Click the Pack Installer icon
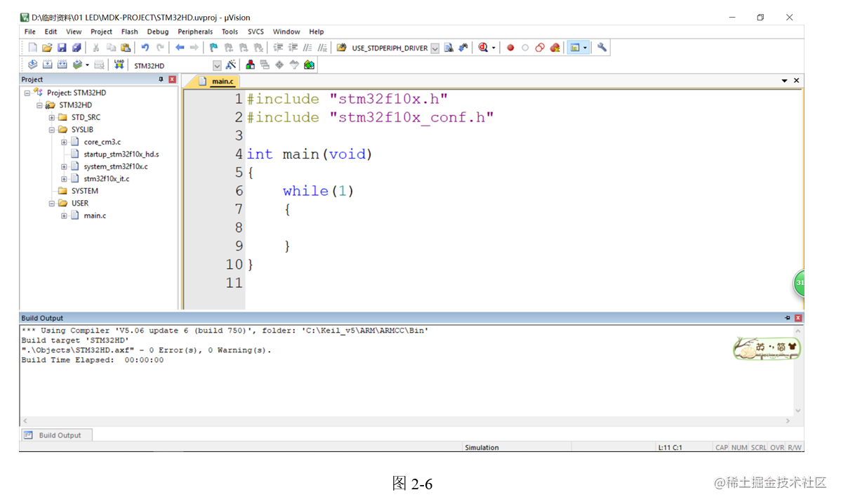The width and height of the screenshot is (841, 504). tap(309, 65)
